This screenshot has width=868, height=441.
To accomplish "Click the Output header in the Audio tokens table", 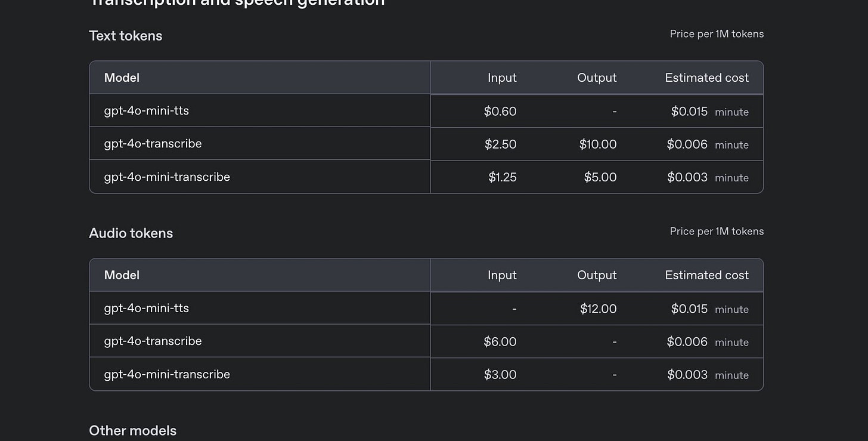I will [x=597, y=275].
